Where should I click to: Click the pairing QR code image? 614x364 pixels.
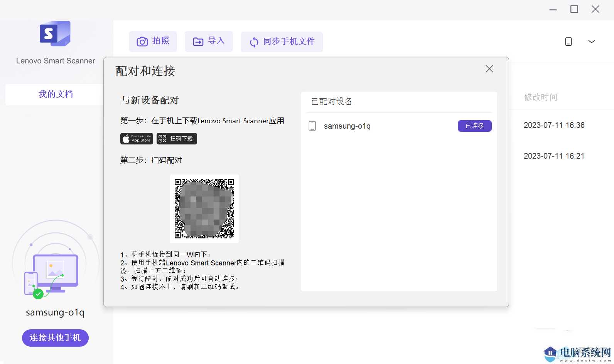(204, 209)
